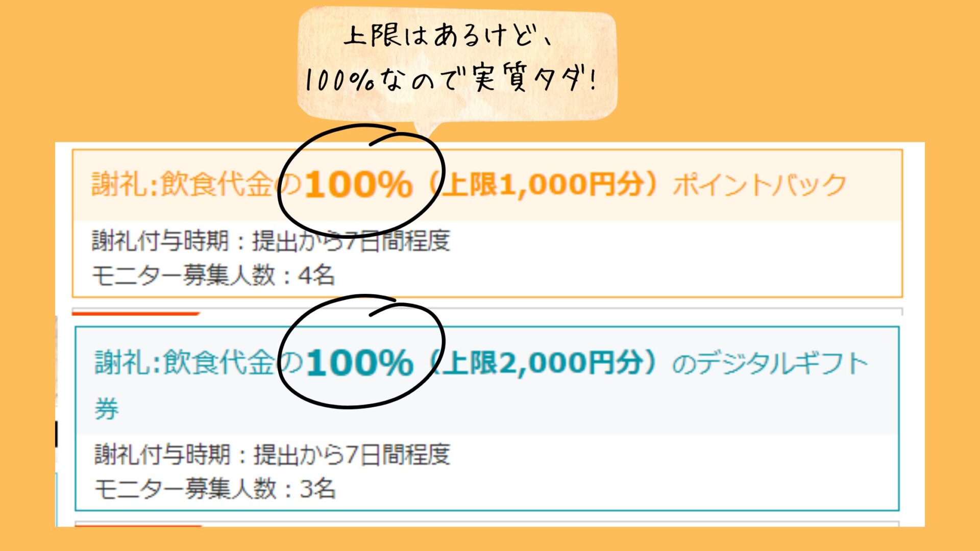Screen dimensions: 980x551
Task: Click 謝礼付与時期 line in teal box
Action: (x=273, y=455)
